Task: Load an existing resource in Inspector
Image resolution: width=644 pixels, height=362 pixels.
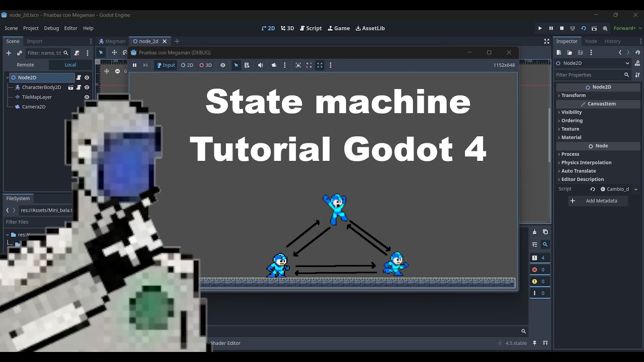Action: click(570, 52)
